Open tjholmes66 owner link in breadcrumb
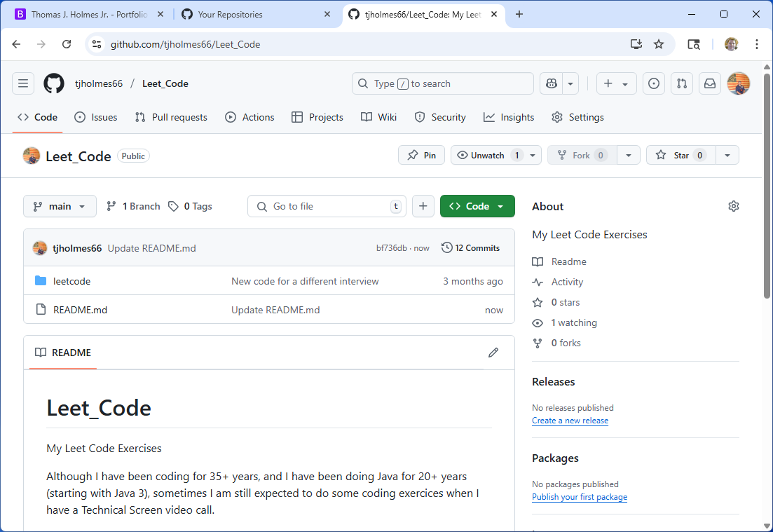773x532 pixels. click(x=99, y=84)
